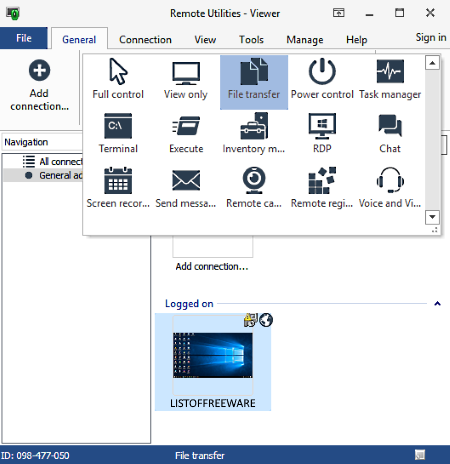This screenshot has width=450, height=464.
Task: Click the gallery scroll down arrow
Action: (432, 217)
